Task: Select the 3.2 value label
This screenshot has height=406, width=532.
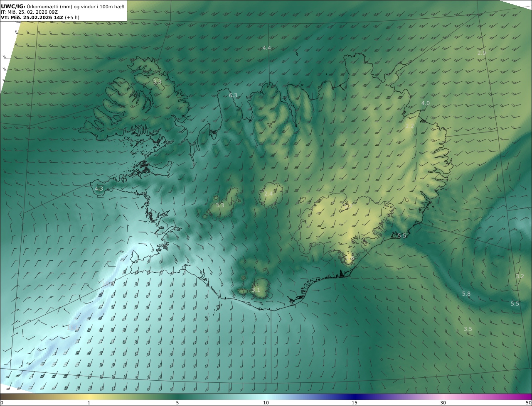Action: click(520, 276)
